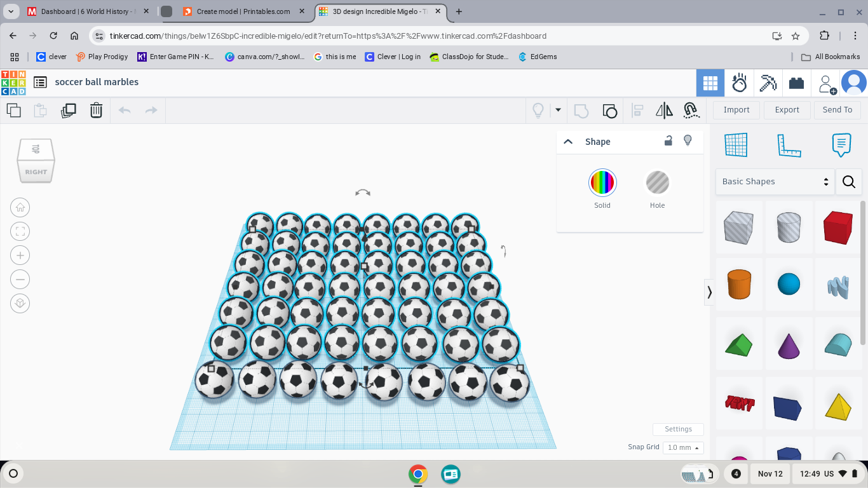Toggle hide selected shape lightbulb
868x488 pixels.
click(688, 140)
